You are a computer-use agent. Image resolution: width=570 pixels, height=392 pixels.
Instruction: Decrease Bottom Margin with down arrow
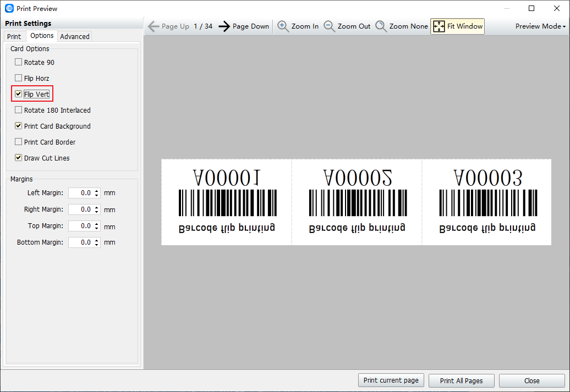[x=97, y=245]
